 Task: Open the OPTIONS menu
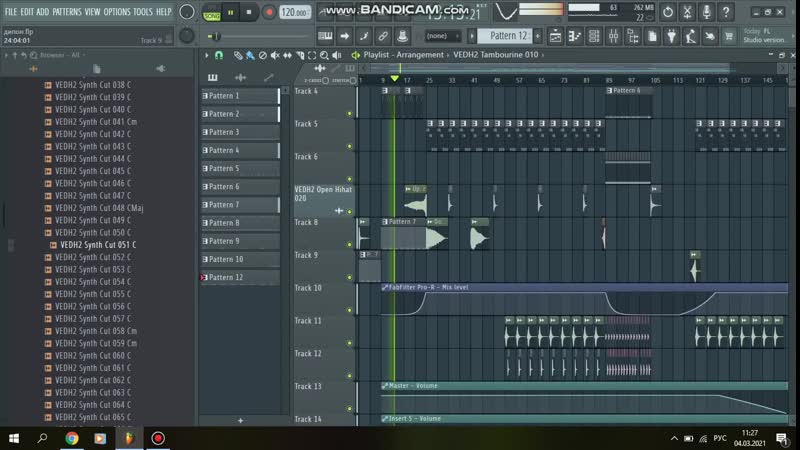click(117, 11)
